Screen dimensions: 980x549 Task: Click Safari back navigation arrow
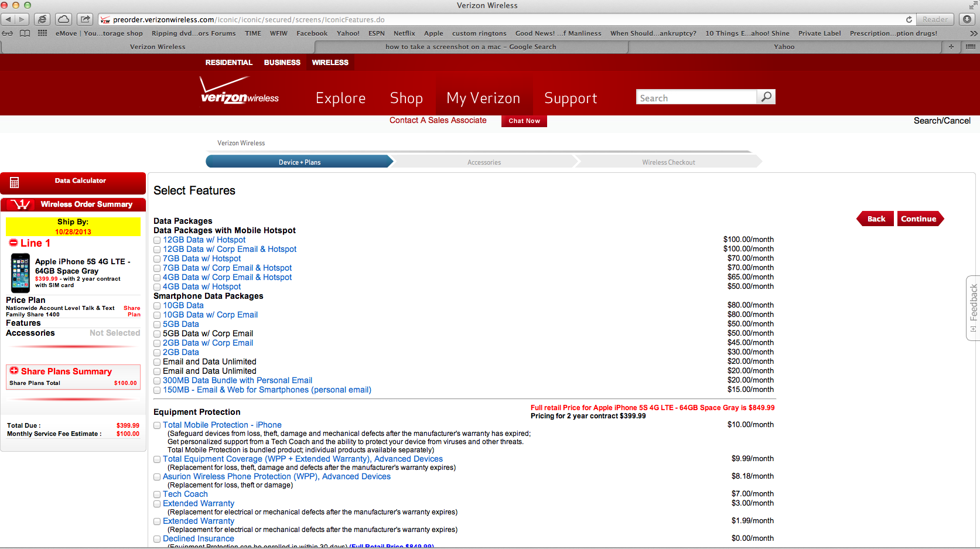click(9, 19)
